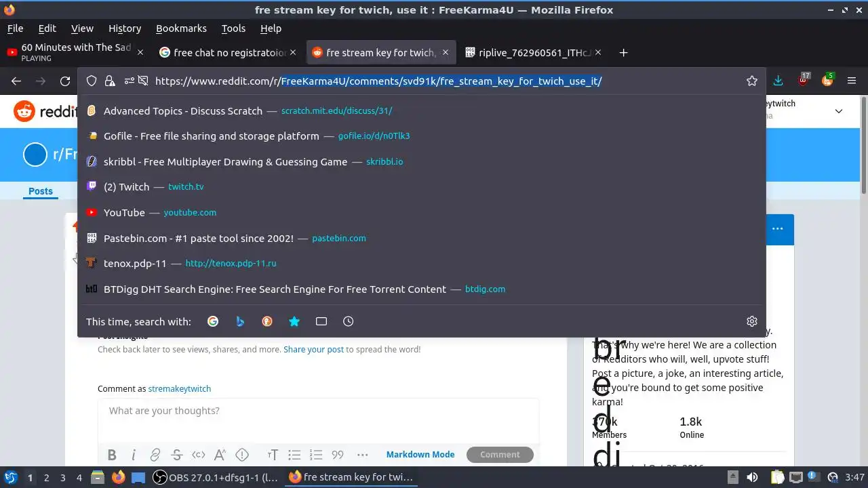Viewport: 868px width, 488px height.
Task: Select the Twitch twitch.tv suggestion
Action: (422, 187)
